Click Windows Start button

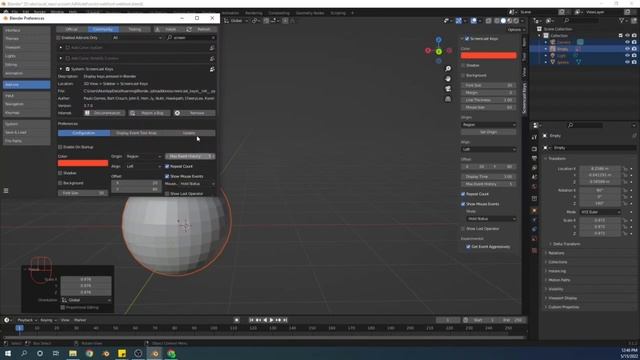pos(8,353)
